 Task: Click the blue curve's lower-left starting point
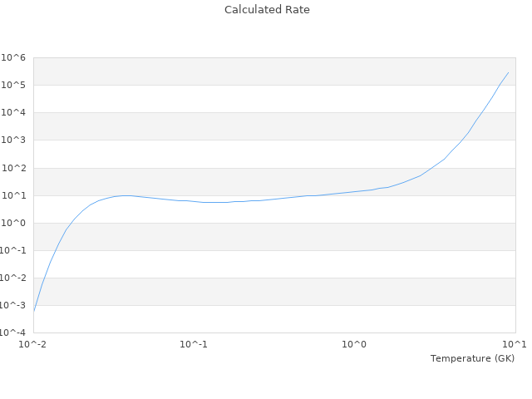point(34,311)
